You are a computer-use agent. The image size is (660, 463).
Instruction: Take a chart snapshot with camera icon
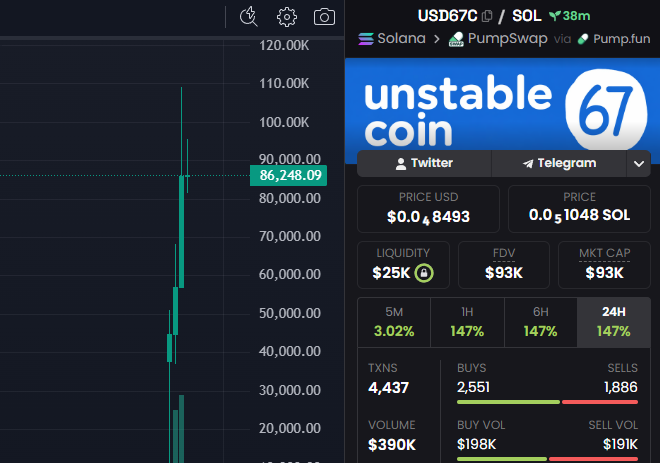[324, 17]
